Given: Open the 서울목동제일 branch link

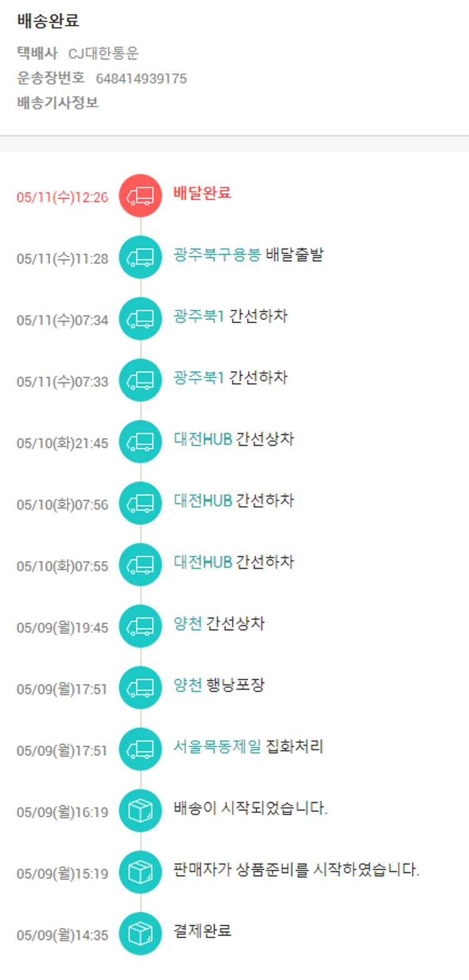Looking at the screenshot, I should coord(217,746).
